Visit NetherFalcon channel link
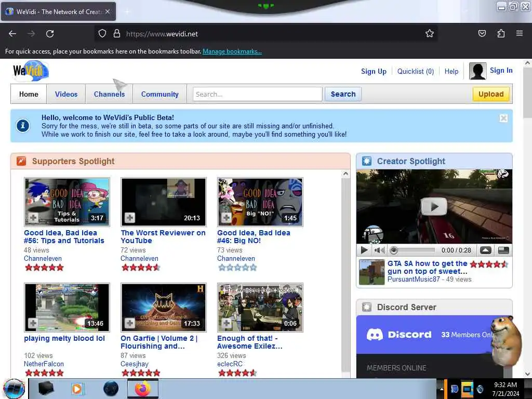This screenshot has height=399, width=532. [x=44, y=364]
